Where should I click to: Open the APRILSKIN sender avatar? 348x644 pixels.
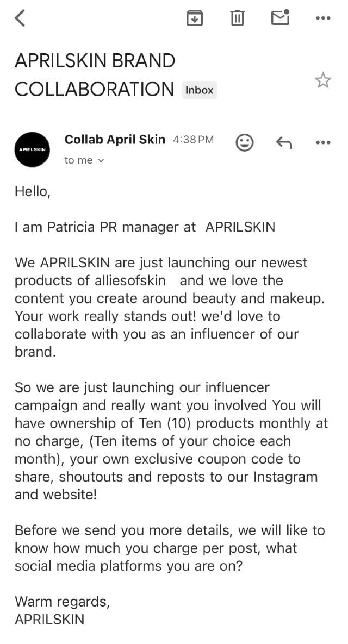pos(33,149)
